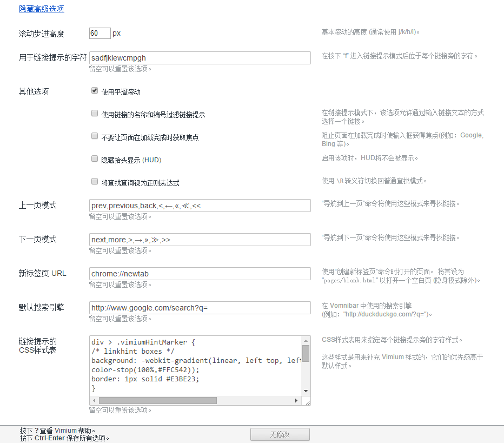Click the 隐藏高级选项 link
This screenshot has width=504, height=443.
click(42, 9)
